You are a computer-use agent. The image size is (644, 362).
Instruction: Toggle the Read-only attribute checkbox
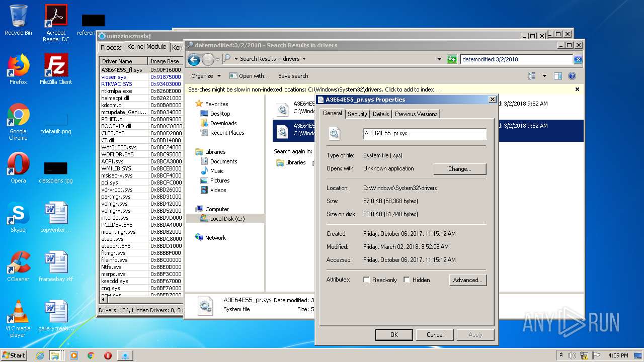click(366, 280)
